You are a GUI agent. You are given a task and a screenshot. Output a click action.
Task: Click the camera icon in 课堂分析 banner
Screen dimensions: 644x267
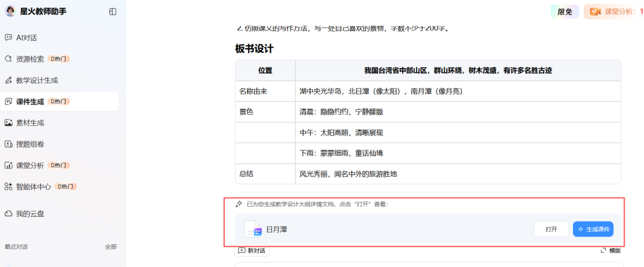(x=595, y=12)
